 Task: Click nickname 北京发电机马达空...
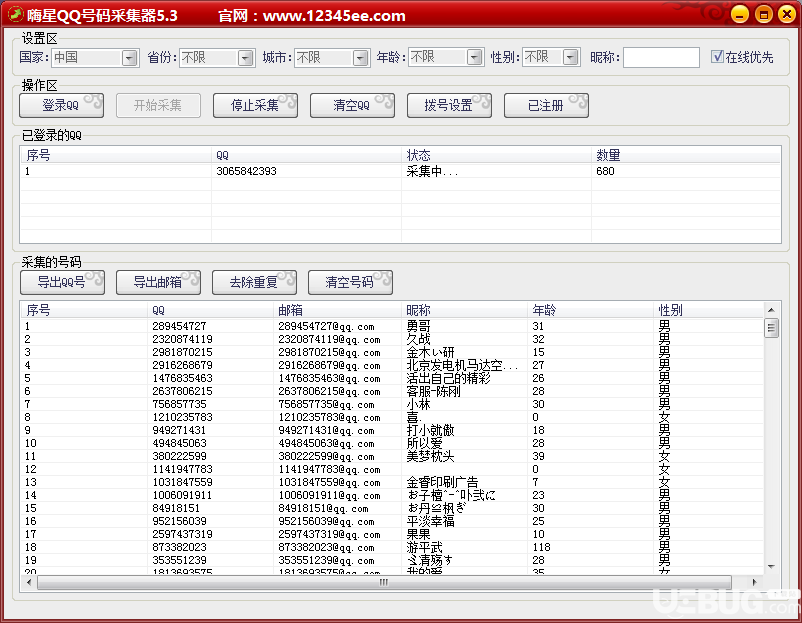point(462,365)
